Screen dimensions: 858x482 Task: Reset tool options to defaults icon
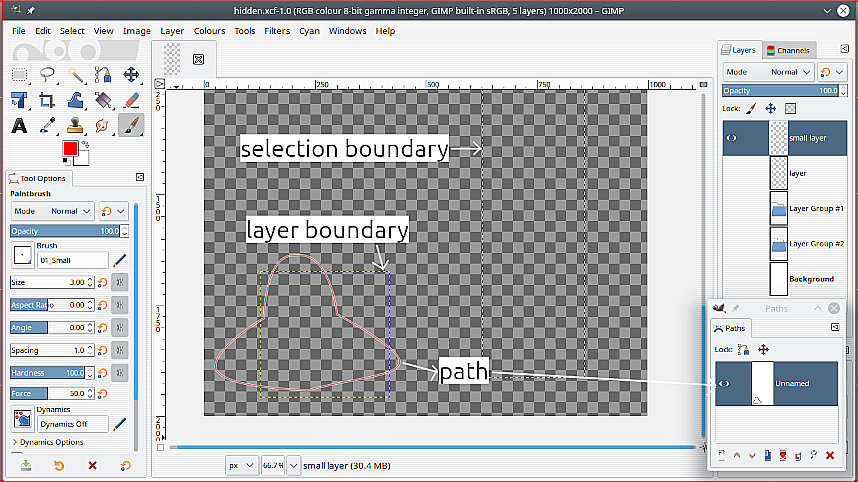pos(125,466)
